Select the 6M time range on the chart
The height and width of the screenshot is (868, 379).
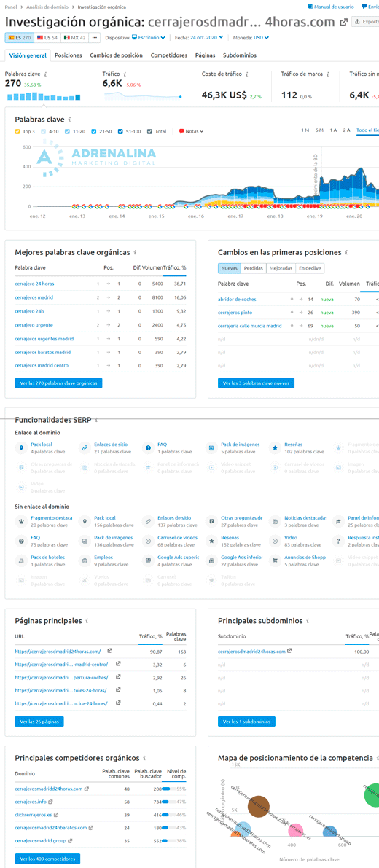coord(319,130)
